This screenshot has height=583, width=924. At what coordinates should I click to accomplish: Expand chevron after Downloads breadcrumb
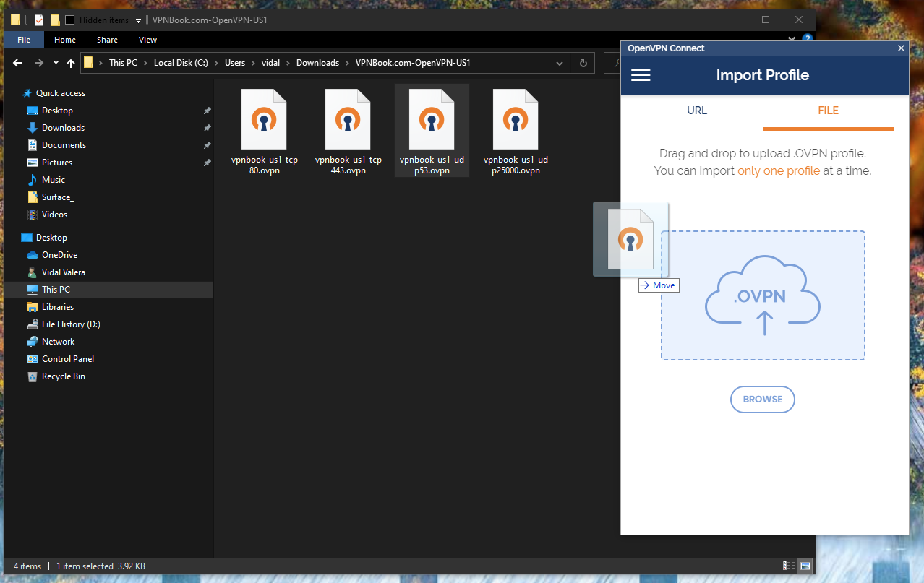click(x=348, y=63)
